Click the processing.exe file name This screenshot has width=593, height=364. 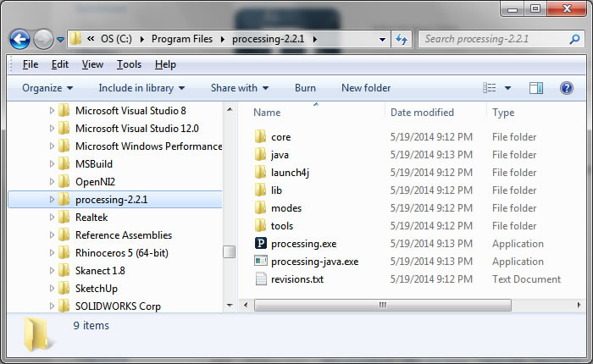click(303, 244)
